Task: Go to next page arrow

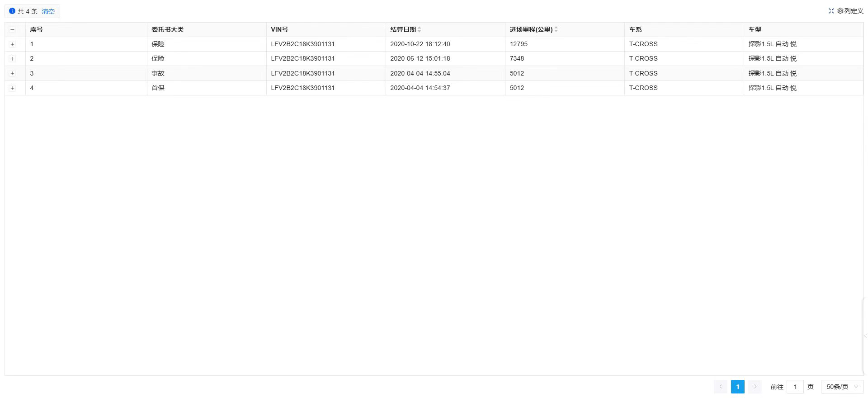Action: pyautogui.click(x=755, y=387)
